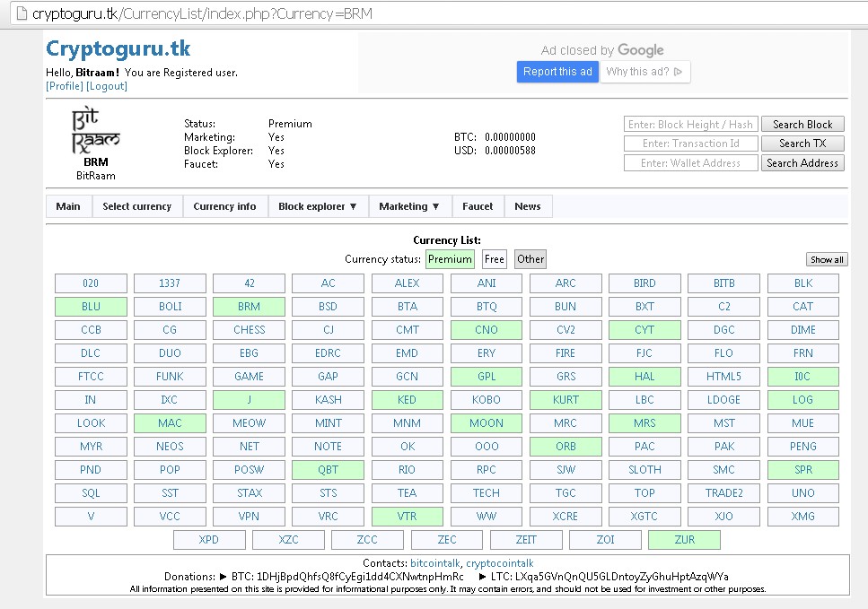Focus the Block Height / Hash input field
This screenshot has height=609, width=868.
tap(691, 124)
